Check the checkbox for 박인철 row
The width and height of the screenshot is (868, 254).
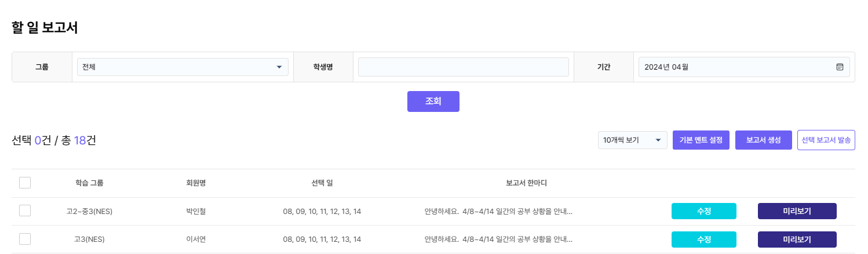coord(25,211)
